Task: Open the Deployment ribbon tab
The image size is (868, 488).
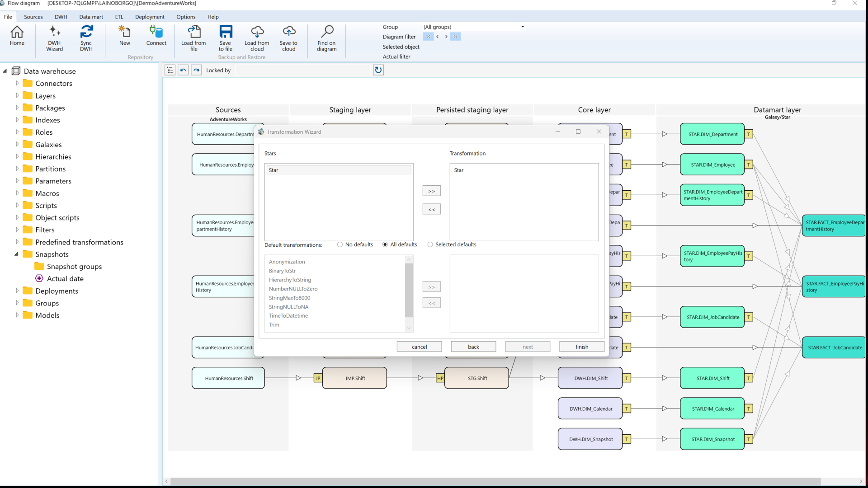Action: click(x=150, y=17)
